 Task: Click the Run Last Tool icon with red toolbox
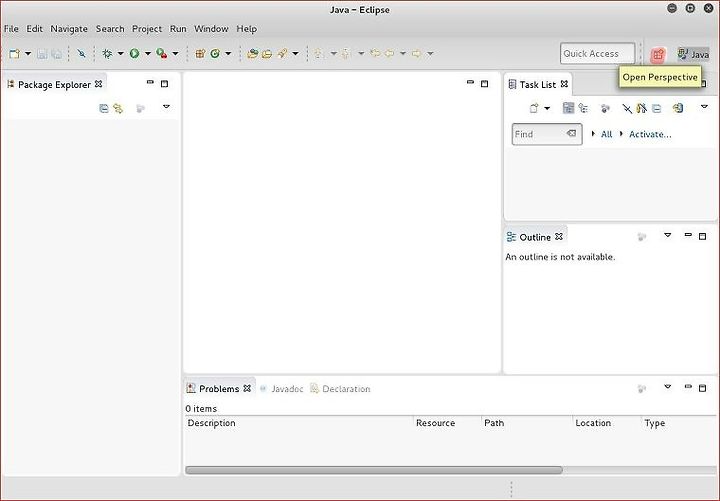click(x=162, y=54)
